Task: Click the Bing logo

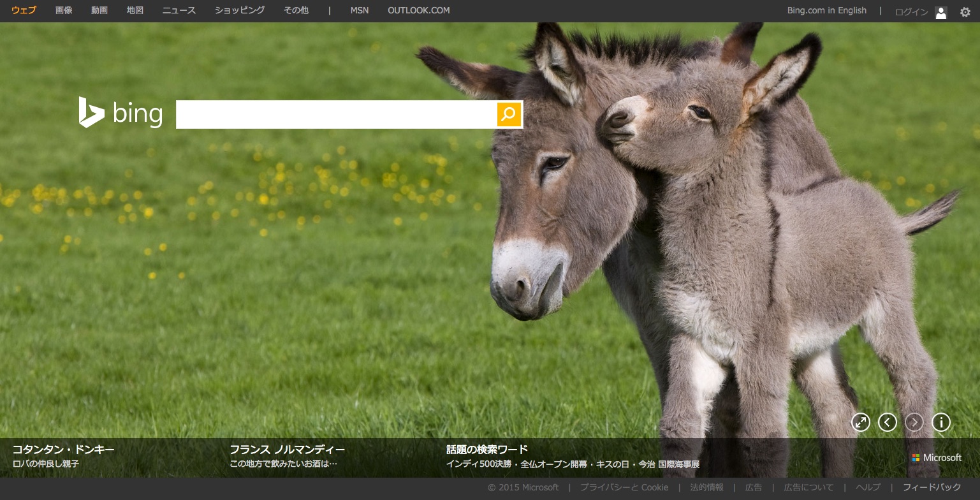Action: click(121, 113)
